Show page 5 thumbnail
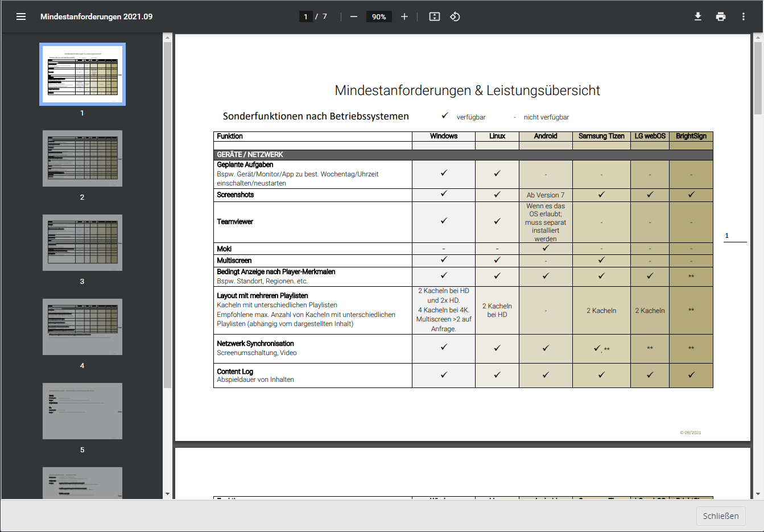The height and width of the screenshot is (532, 764). coord(82,411)
